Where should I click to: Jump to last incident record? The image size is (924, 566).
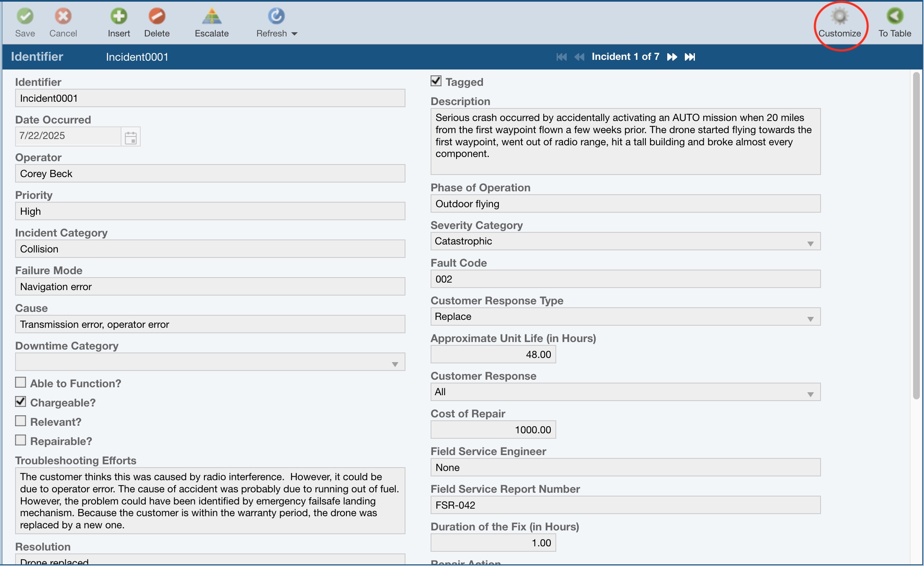(x=690, y=57)
